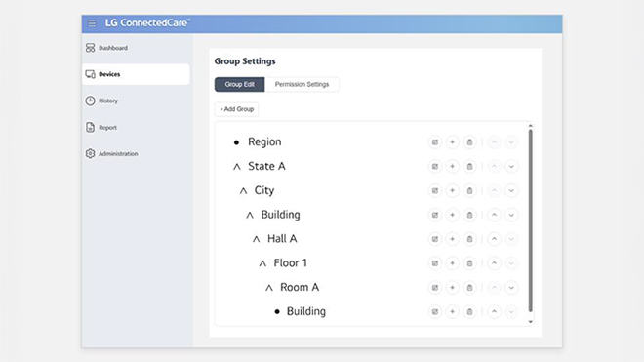This screenshot has width=644, height=362.
Task: Add subgroup to Building under Room A
Action: pyautogui.click(x=452, y=312)
